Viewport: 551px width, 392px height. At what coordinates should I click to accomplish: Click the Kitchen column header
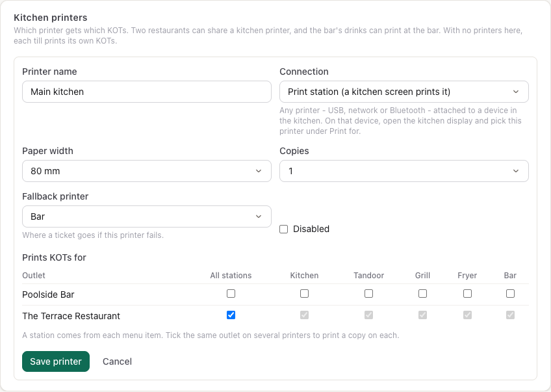click(x=304, y=276)
